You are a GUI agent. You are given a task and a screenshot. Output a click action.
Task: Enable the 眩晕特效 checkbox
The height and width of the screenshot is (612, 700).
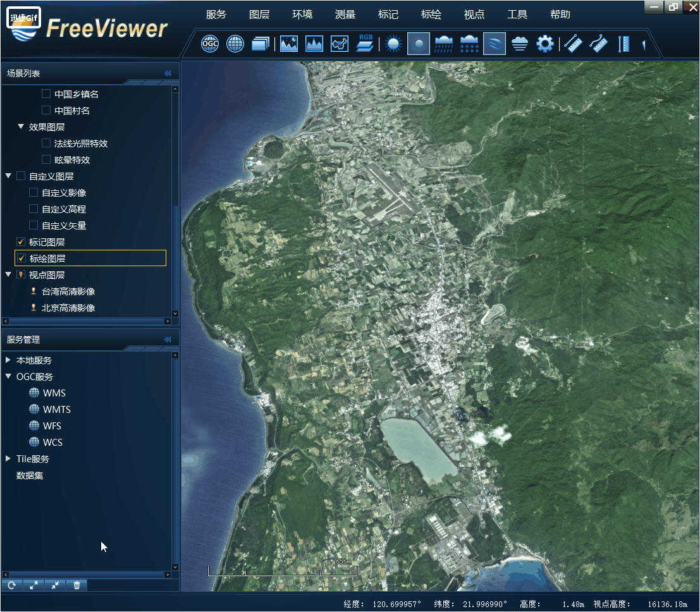click(46, 160)
